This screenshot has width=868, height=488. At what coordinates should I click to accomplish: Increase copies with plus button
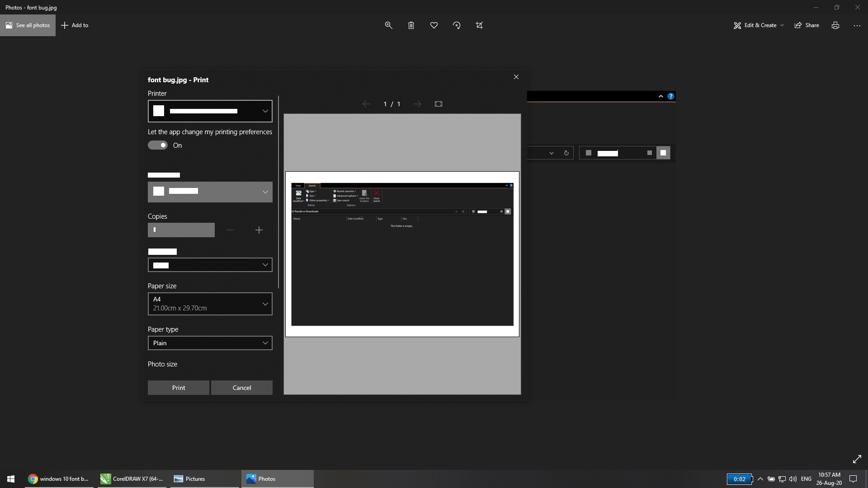(259, 230)
